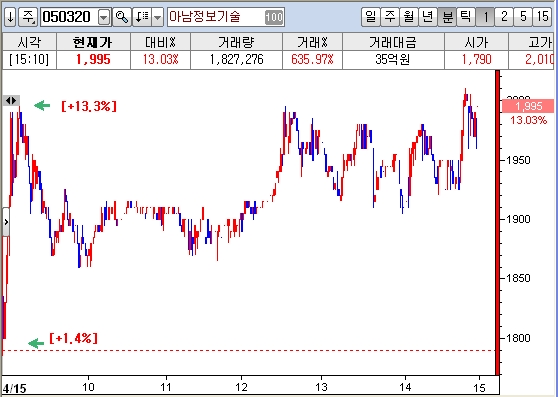Click the opening price 1,790
Viewport: 558px width, 397px height.
coord(476,59)
